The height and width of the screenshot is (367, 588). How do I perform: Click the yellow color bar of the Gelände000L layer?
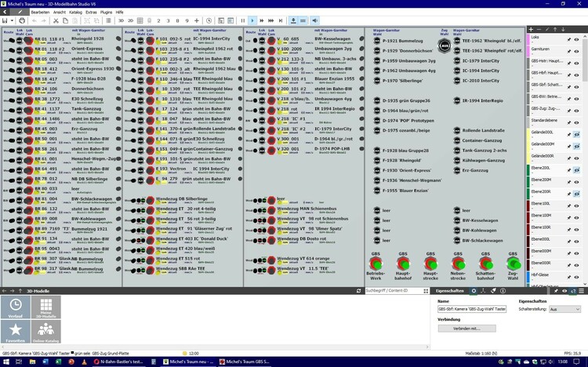point(528,134)
